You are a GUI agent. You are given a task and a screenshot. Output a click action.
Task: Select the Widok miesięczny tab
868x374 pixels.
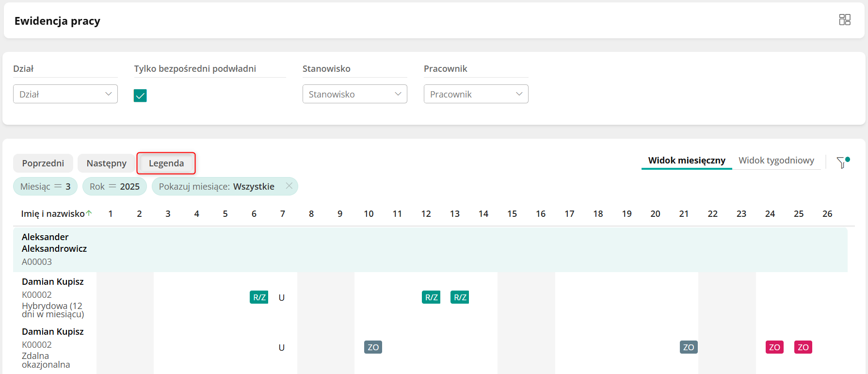(687, 161)
